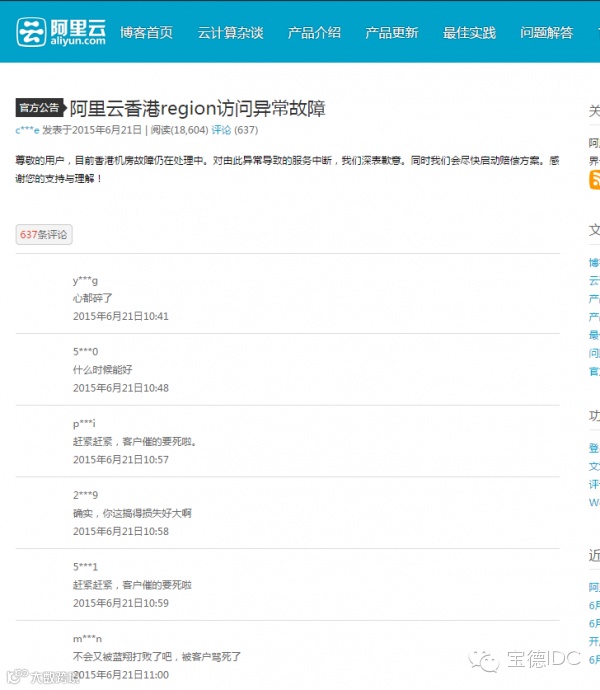Select timestamp 2015年6月21日10:57
Screen dimensions: 600x690
click(121, 460)
